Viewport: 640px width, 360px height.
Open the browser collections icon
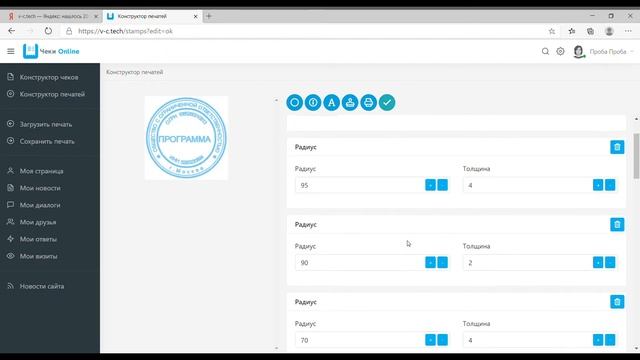click(x=590, y=31)
